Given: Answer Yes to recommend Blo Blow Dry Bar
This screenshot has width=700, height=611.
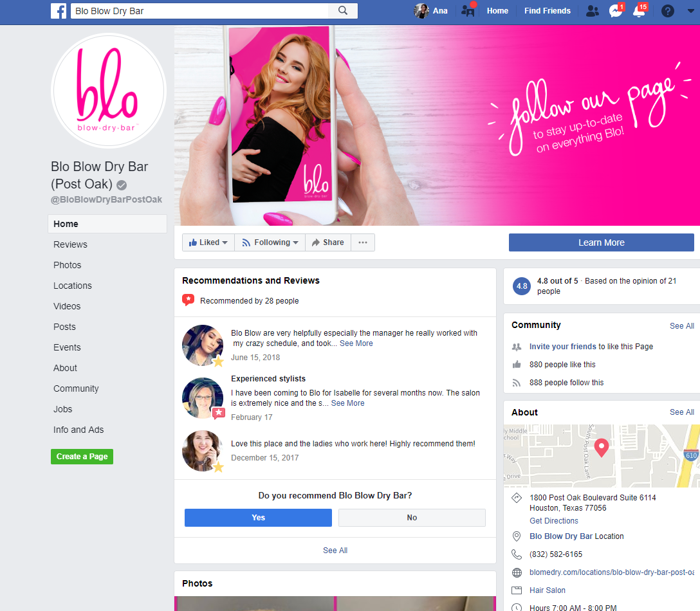Looking at the screenshot, I should click(x=258, y=518).
